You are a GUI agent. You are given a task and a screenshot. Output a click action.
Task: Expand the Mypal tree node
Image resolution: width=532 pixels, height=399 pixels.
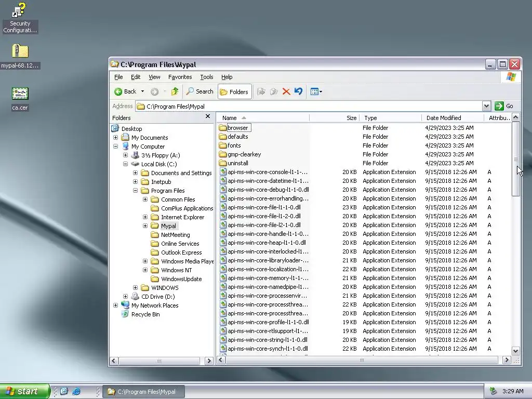click(145, 225)
